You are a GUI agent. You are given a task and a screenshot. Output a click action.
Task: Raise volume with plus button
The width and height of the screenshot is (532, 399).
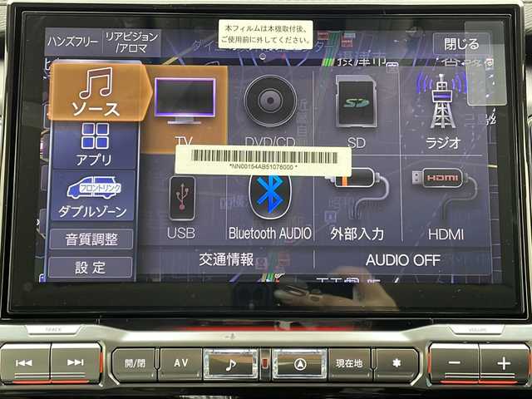[505, 363]
